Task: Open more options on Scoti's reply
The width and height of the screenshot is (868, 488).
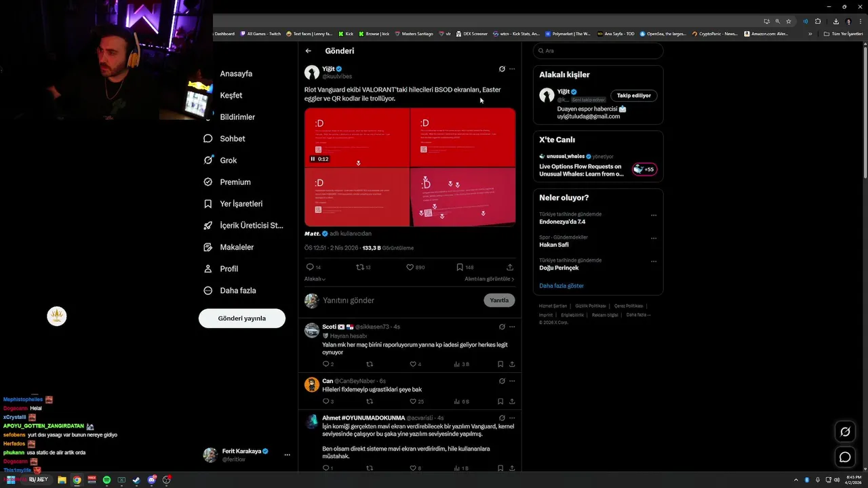Action: coord(512,327)
